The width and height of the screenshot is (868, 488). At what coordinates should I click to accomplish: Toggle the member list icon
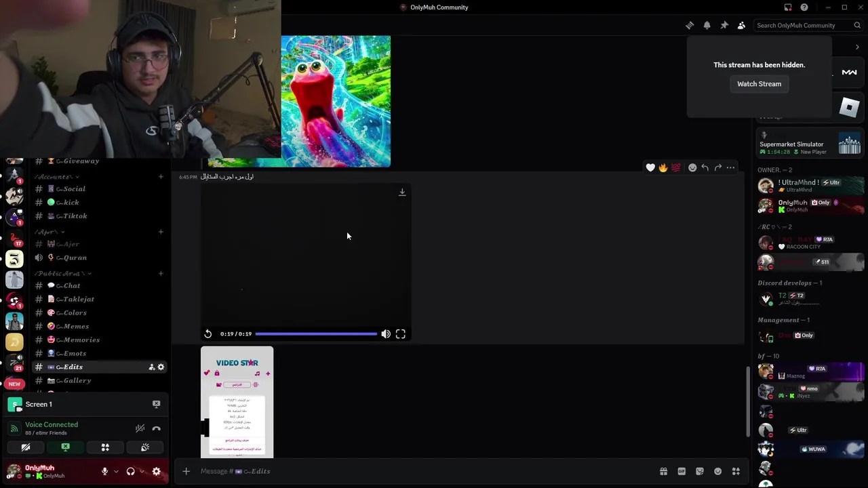point(741,25)
